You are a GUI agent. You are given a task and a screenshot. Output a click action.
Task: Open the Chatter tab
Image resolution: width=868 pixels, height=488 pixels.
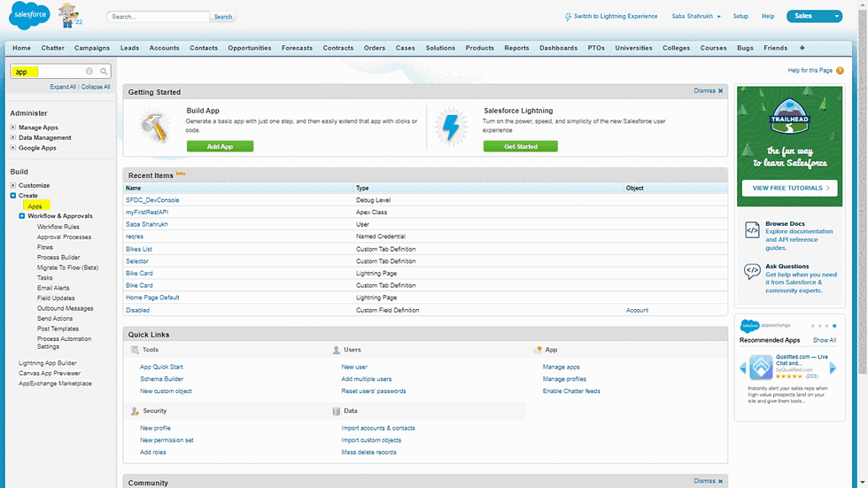[52, 48]
